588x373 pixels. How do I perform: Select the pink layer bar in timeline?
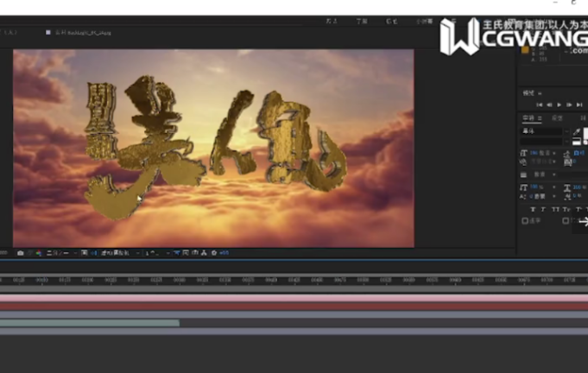pyautogui.click(x=294, y=299)
